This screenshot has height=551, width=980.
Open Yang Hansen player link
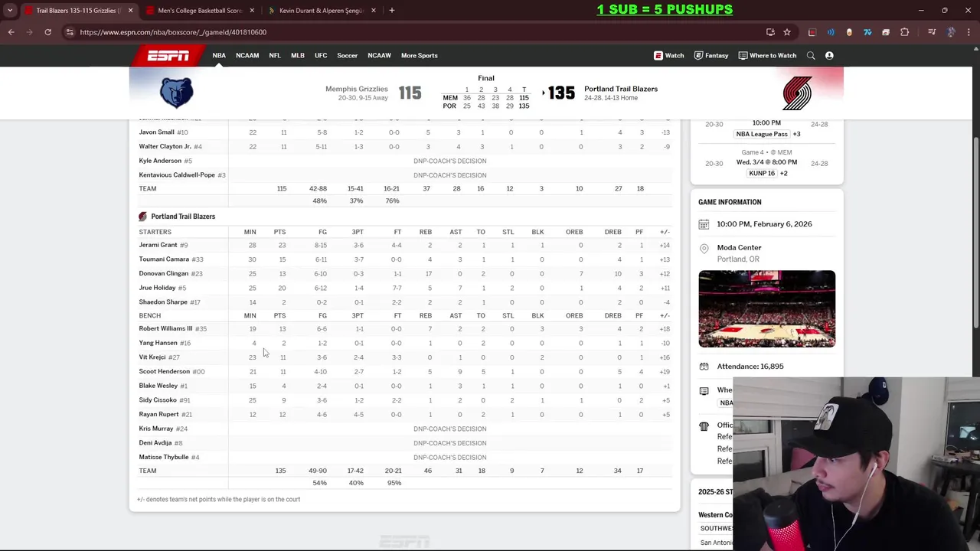coord(158,343)
